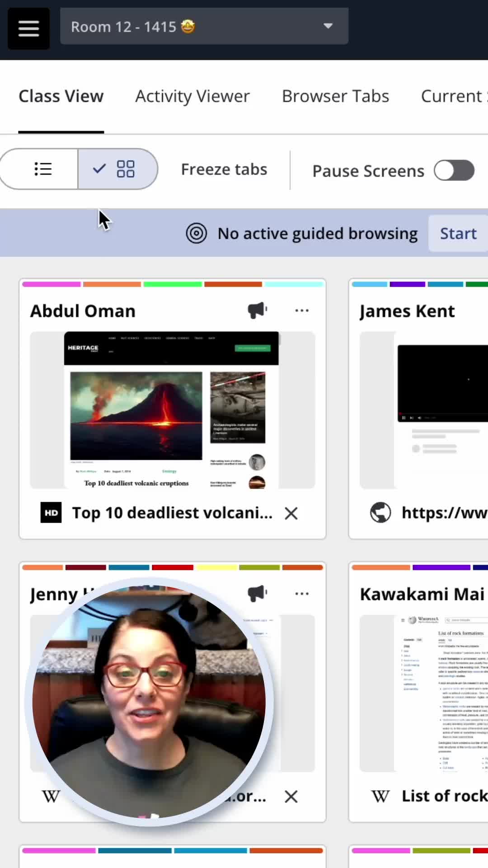
Task: Open the Activity Viewer tab
Action: (192, 96)
